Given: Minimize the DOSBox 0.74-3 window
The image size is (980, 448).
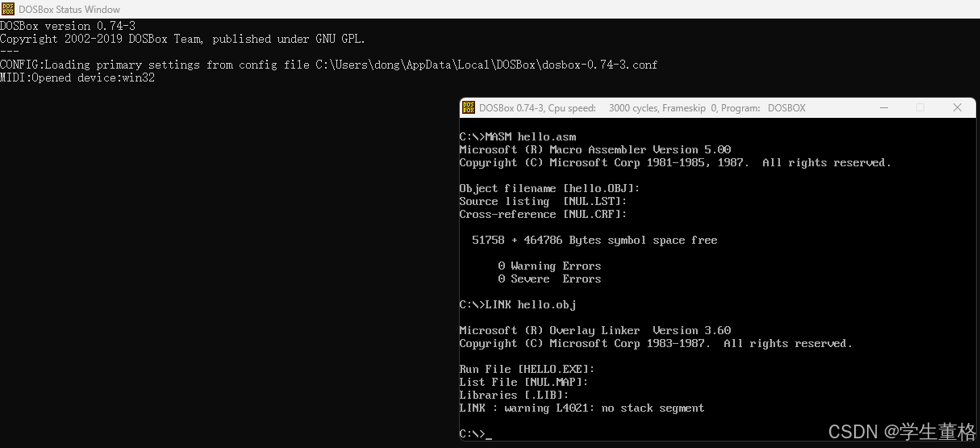Looking at the screenshot, I should (884, 107).
